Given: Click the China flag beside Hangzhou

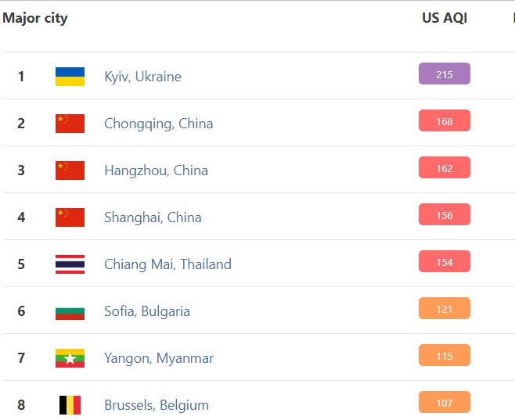Looking at the screenshot, I should pos(70,171).
